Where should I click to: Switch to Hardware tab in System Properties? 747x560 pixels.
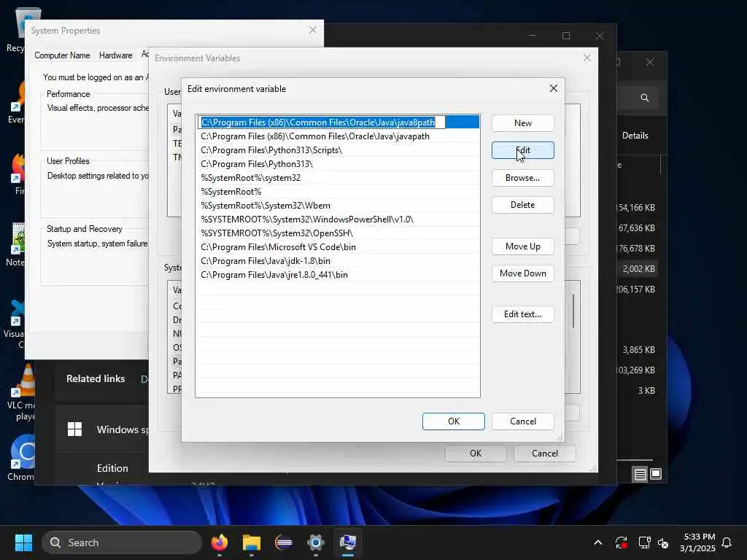coord(115,55)
